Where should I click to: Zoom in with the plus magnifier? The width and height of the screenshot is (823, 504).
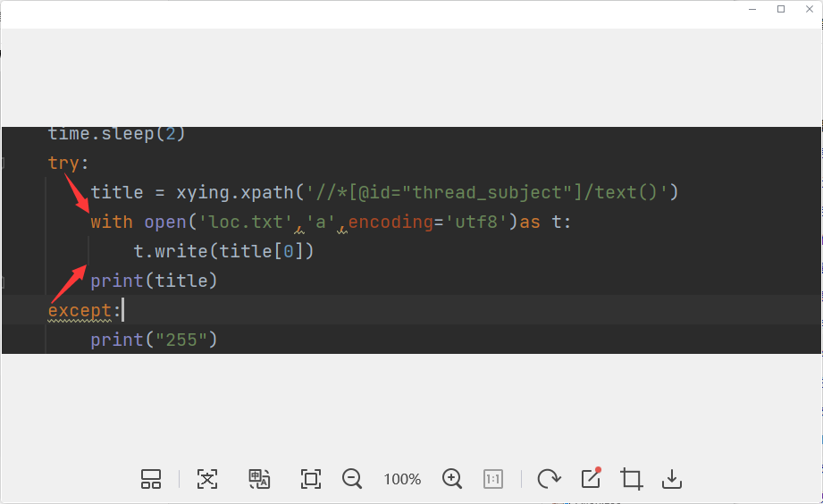[x=452, y=479]
